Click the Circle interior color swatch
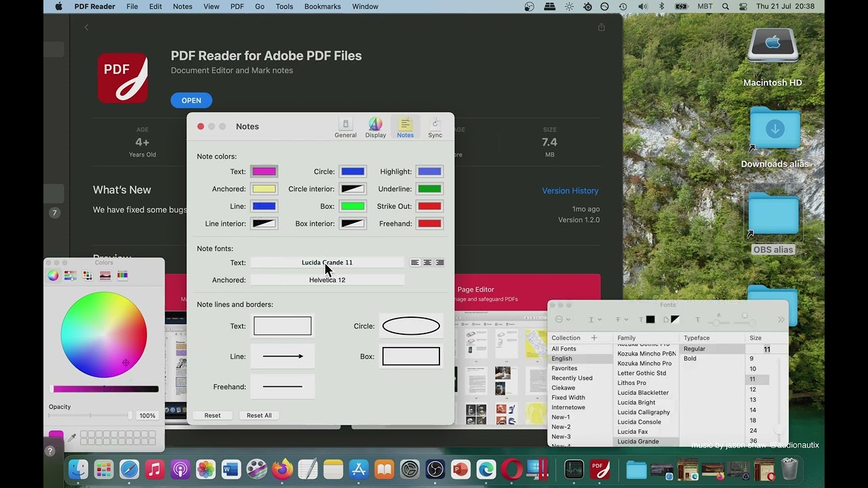Screen dimensions: 868x488 [x=353, y=189]
